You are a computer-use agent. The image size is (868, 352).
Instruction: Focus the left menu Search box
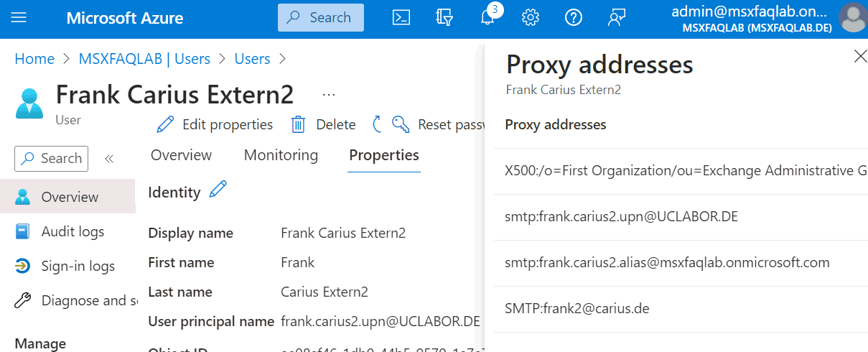(52, 159)
